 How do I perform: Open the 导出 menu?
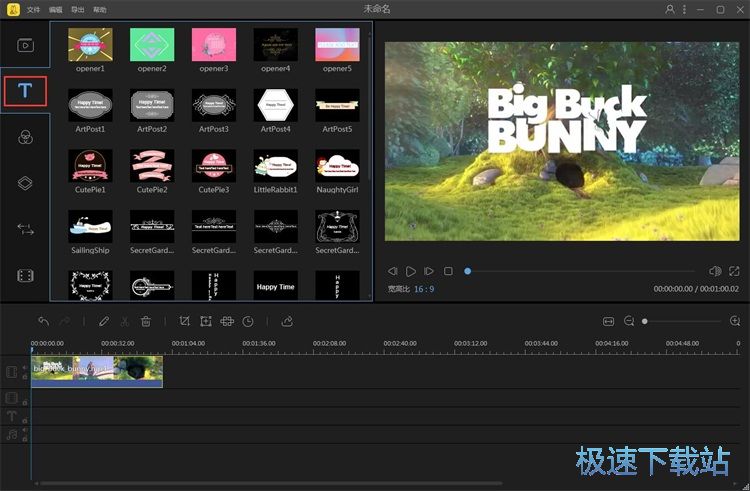77,9
